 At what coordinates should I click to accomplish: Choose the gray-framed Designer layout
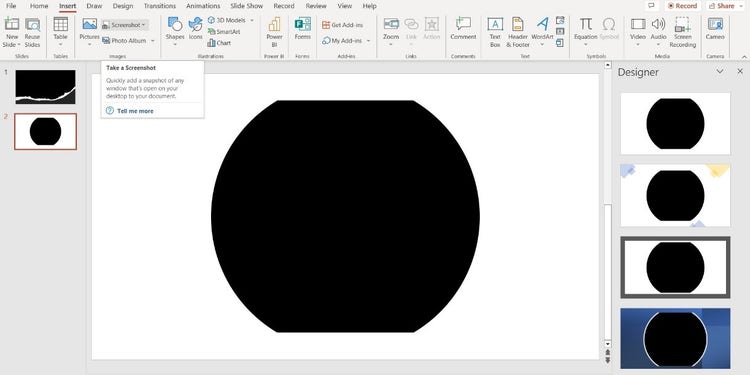tap(675, 267)
